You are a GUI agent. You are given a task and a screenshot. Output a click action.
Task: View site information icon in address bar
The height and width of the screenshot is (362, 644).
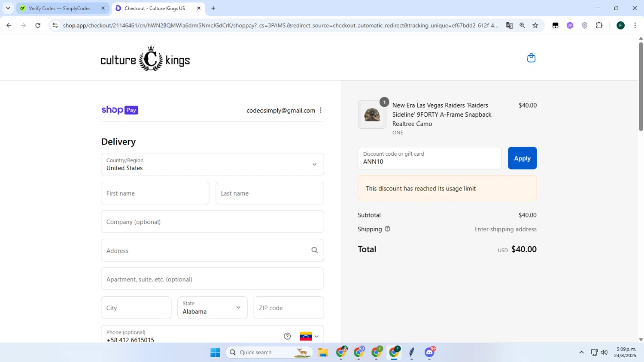55,25
